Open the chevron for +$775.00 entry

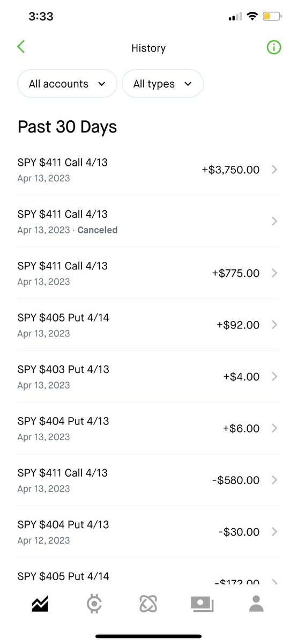(274, 273)
